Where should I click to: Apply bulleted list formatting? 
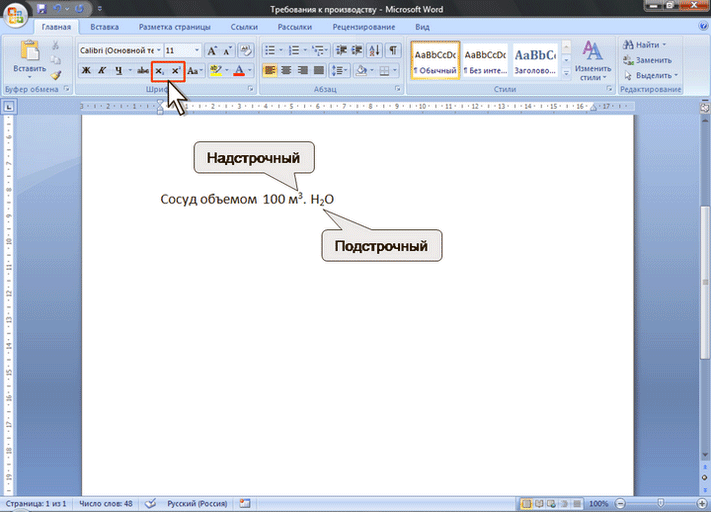click(x=270, y=50)
